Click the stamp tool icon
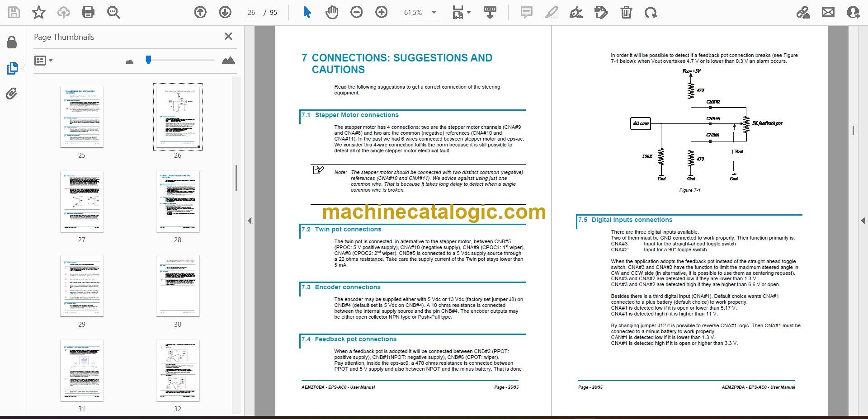The height and width of the screenshot is (419, 868). [x=601, y=12]
